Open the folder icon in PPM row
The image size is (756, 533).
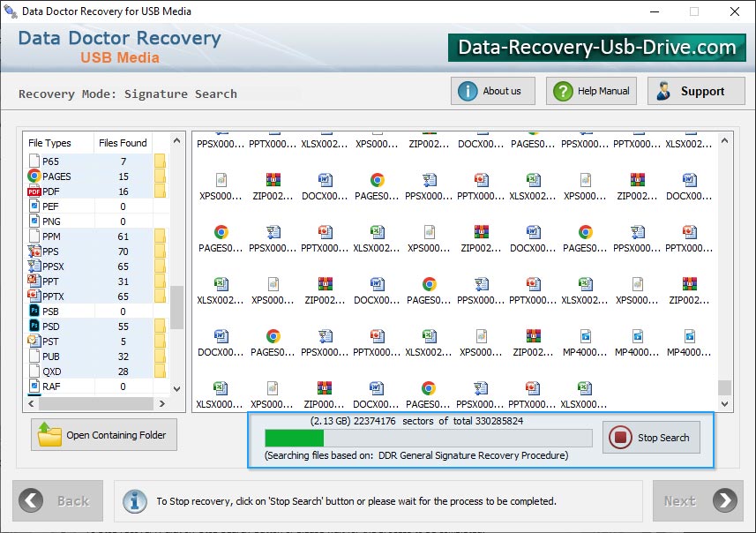click(x=160, y=236)
